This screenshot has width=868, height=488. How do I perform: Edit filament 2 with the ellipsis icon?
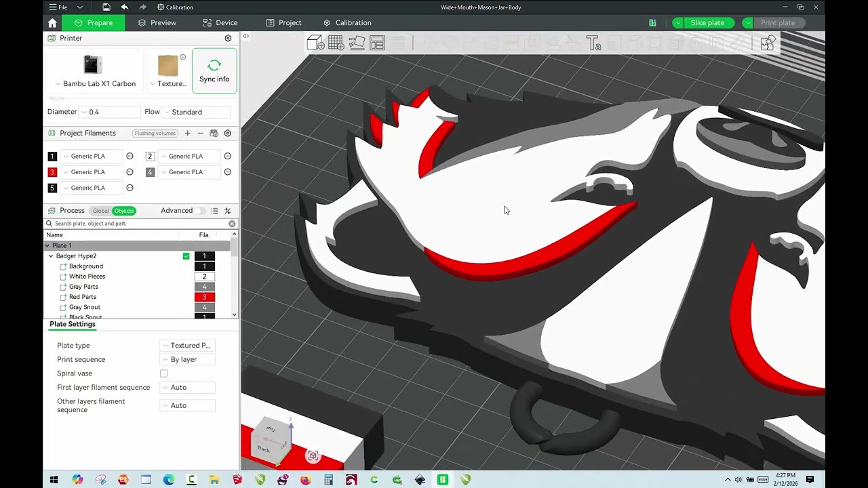click(x=228, y=156)
